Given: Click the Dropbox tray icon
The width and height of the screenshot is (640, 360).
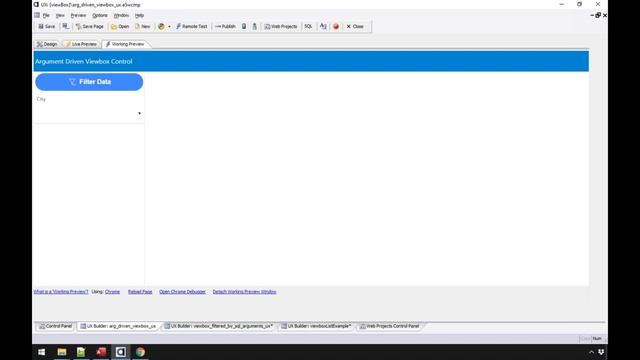Looking at the screenshot, I should [x=601, y=352].
